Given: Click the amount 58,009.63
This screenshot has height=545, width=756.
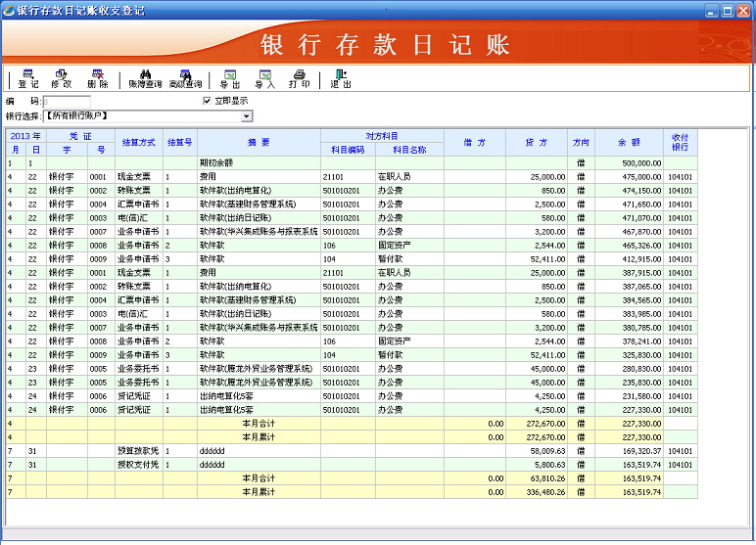Looking at the screenshot, I should (537, 451).
